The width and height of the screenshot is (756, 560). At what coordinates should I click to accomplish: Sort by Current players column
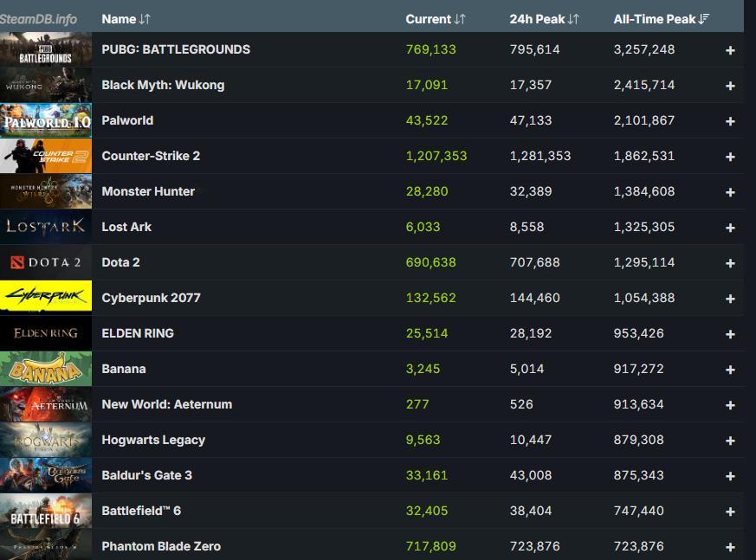tap(436, 19)
